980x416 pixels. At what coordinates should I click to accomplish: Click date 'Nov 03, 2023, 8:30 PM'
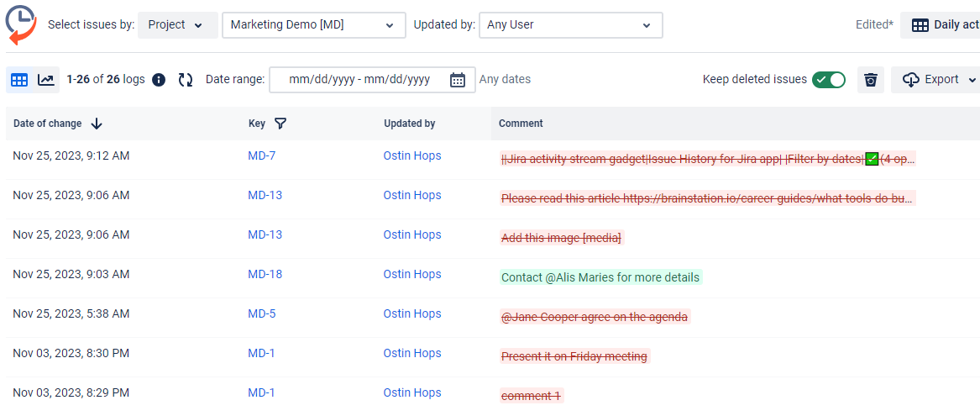(x=71, y=353)
